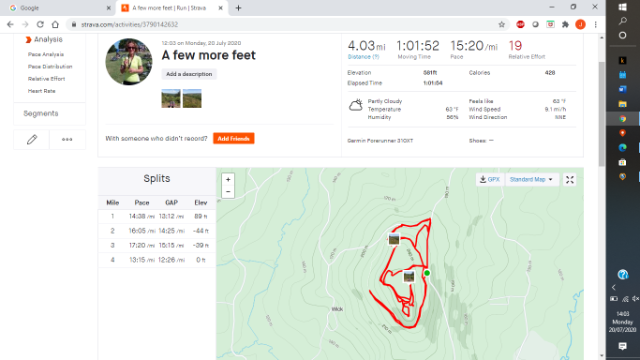640x360 pixels.
Task: Open the three-dots more actions menu
Action: click(67, 140)
